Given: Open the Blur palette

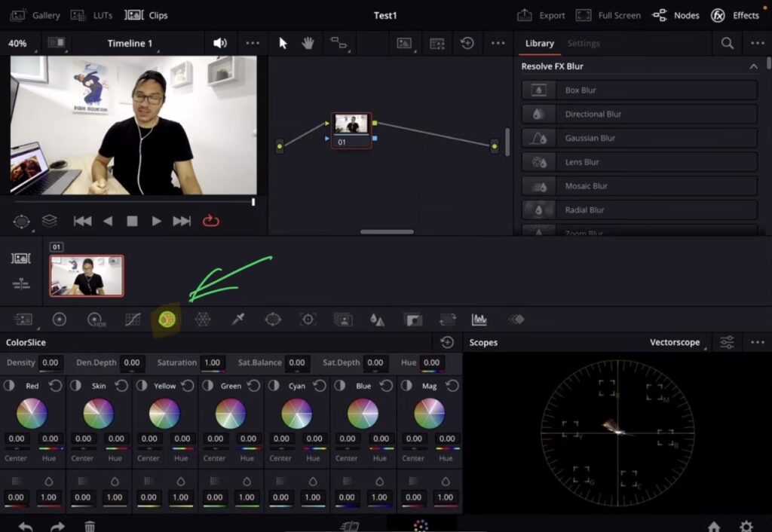Looking at the screenshot, I should [378, 319].
